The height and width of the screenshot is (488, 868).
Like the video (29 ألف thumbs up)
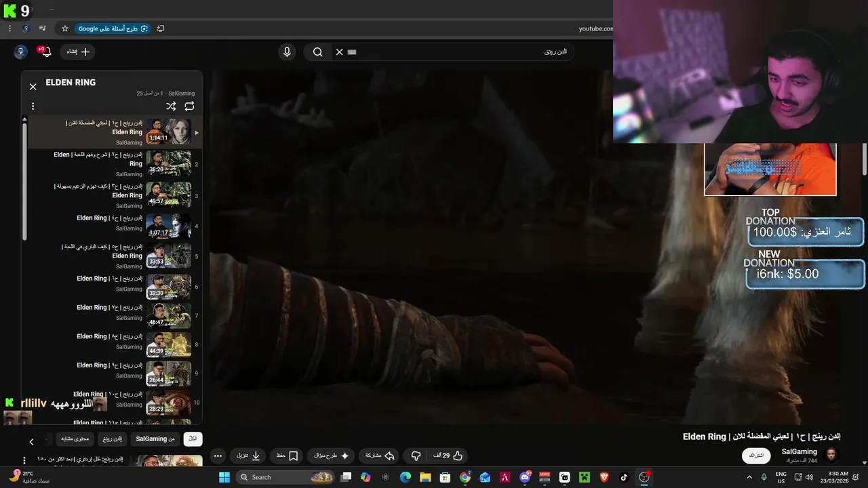[x=449, y=456]
